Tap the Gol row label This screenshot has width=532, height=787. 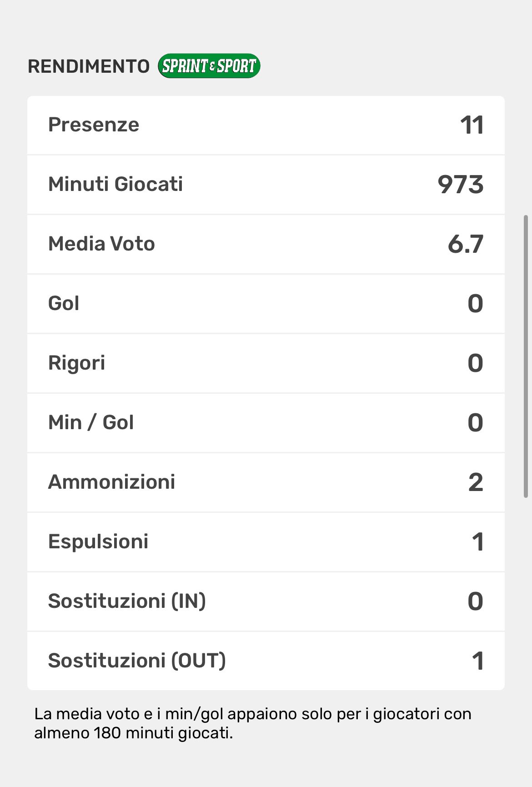point(64,303)
